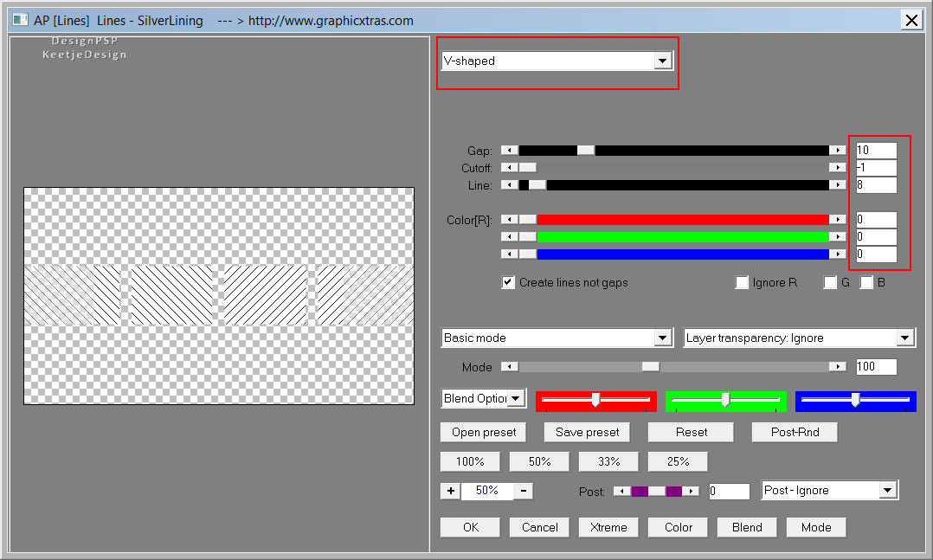The width and height of the screenshot is (933, 560).
Task: Uncheck Create lines not gaps
Action: [x=509, y=282]
